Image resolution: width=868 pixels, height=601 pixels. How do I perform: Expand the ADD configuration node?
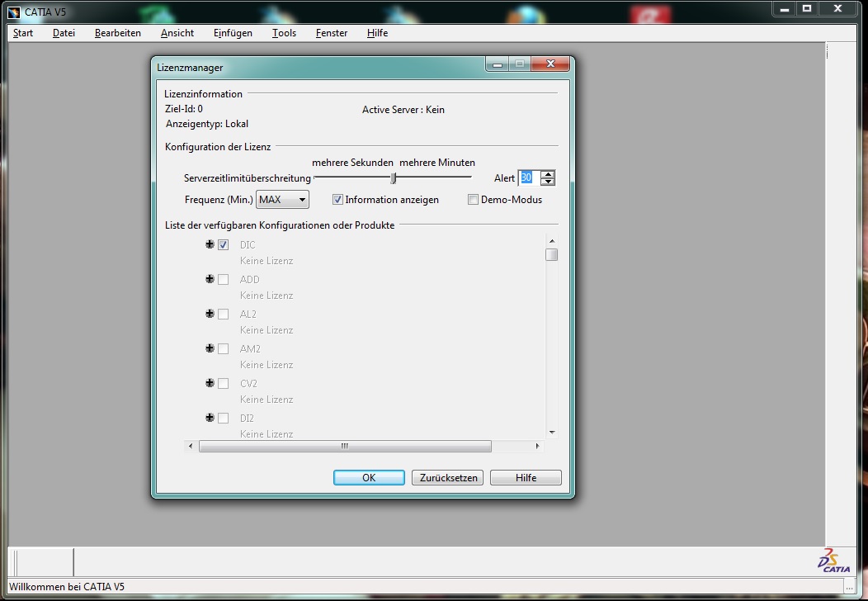tap(210, 279)
